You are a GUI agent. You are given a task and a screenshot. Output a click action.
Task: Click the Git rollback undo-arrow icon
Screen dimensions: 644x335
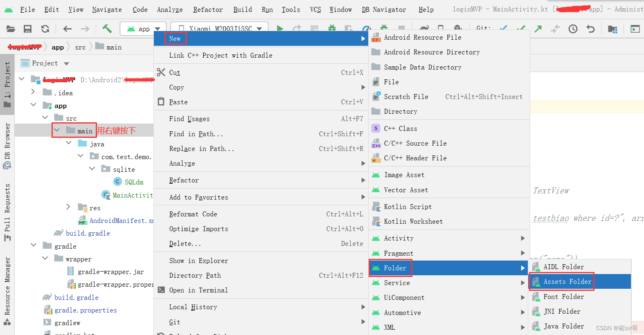tap(590, 29)
